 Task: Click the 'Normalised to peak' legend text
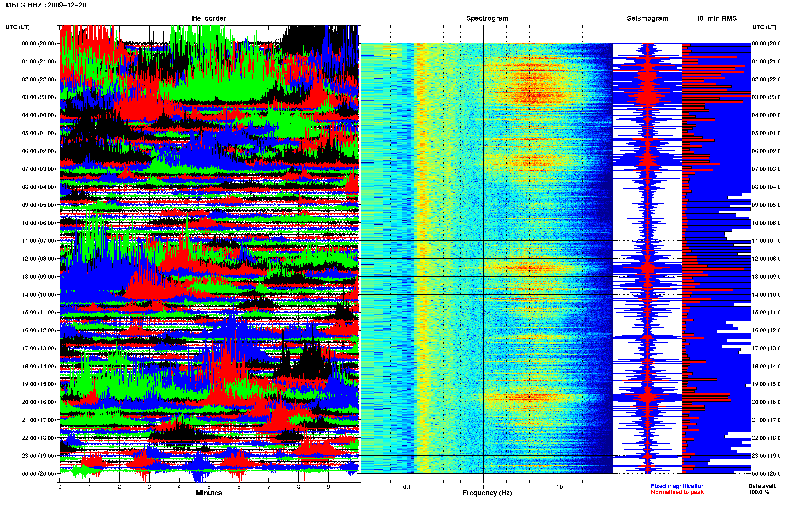677,492
